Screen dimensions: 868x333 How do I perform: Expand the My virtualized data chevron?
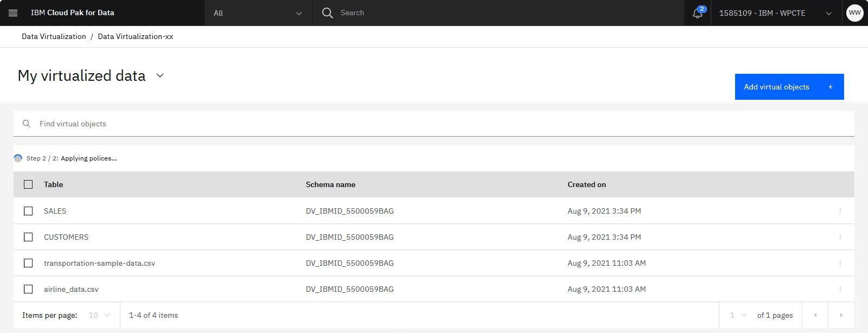click(160, 75)
